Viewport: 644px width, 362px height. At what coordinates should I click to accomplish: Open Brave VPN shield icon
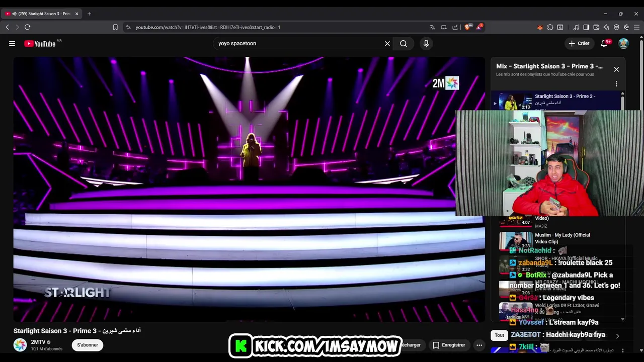coord(616,27)
